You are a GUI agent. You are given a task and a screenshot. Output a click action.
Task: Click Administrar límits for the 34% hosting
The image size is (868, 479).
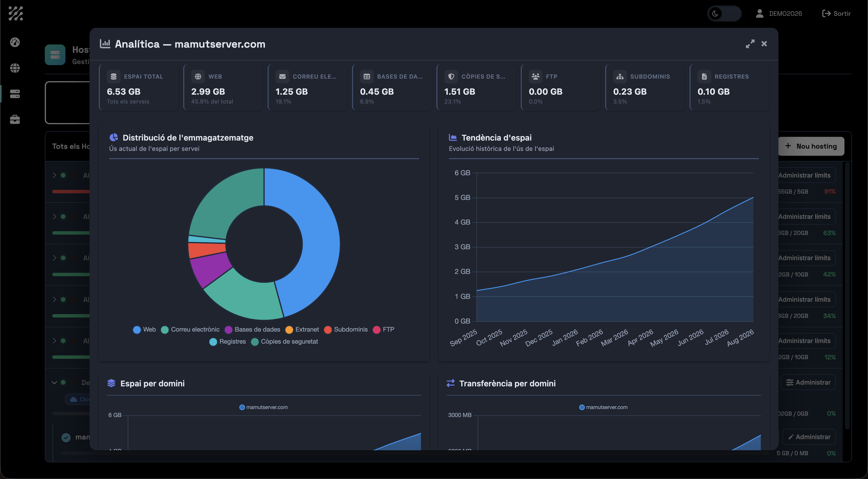tap(807, 299)
